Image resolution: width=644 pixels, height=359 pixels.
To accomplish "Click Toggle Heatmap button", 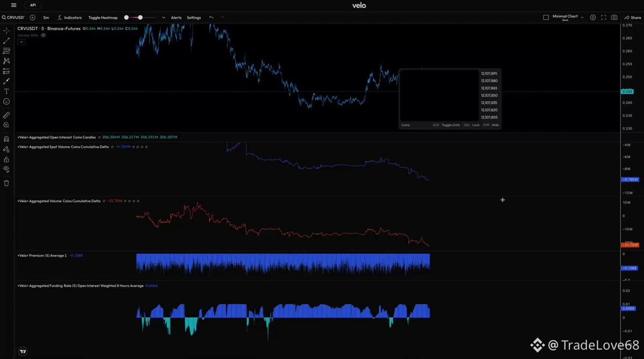I will coord(103,18).
